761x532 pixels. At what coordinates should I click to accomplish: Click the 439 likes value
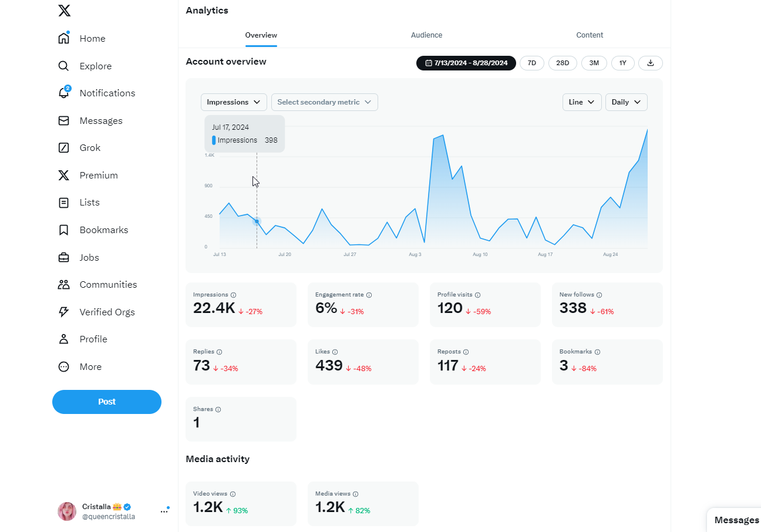329,366
